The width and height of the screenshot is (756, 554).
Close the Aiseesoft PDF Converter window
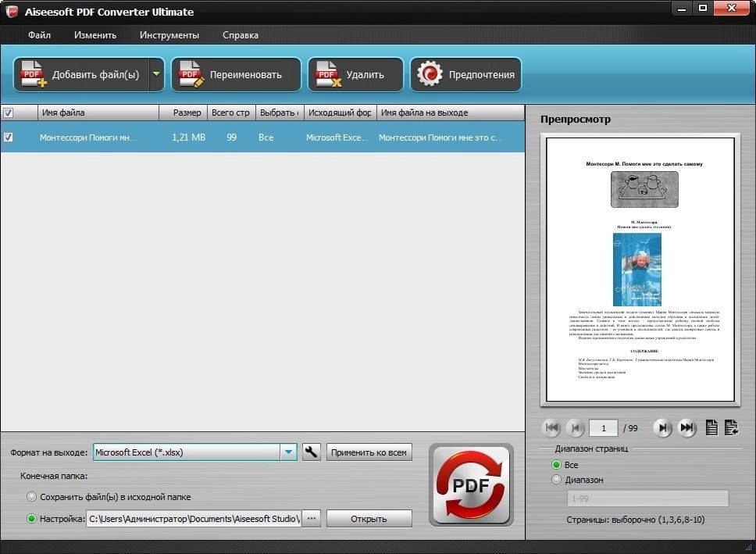(732, 9)
